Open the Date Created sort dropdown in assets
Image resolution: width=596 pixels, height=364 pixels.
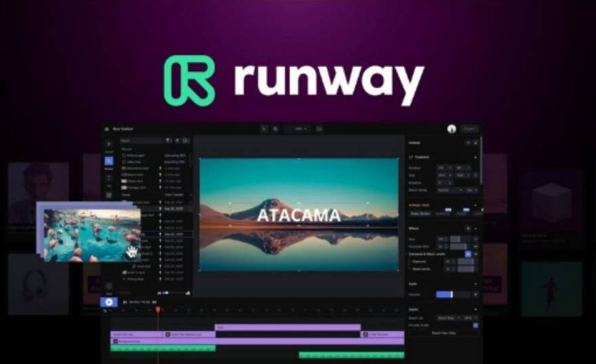178,195
